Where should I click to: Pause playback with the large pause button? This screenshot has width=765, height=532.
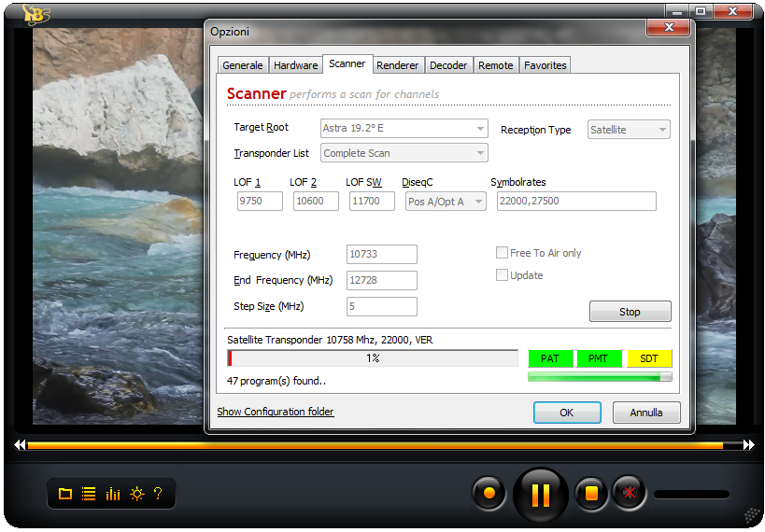(x=540, y=495)
